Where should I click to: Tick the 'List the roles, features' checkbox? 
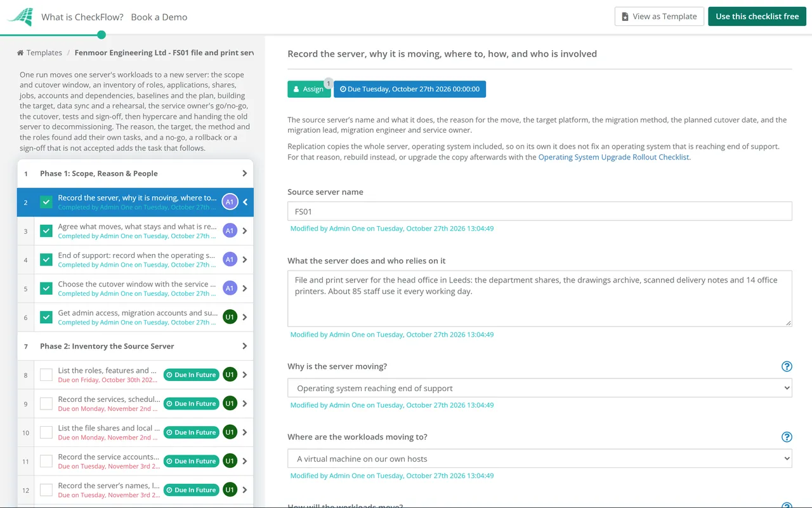pyautogui.click(x=46, y=375)
